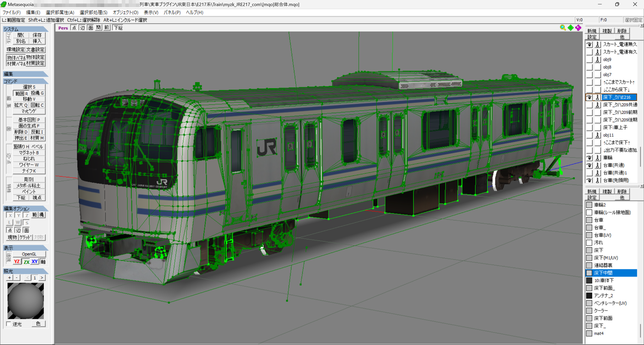Toggle lock icon for obj9 object

[598, 59]
